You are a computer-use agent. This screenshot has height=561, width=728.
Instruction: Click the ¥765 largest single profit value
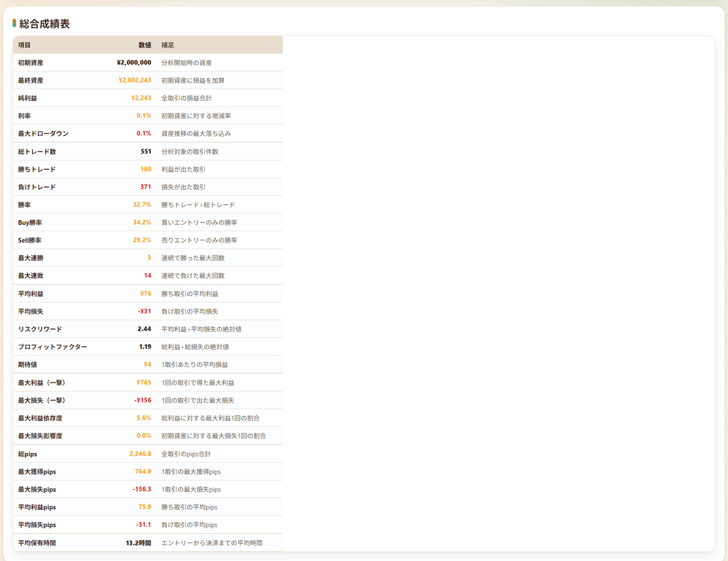(x=144, y=383)
